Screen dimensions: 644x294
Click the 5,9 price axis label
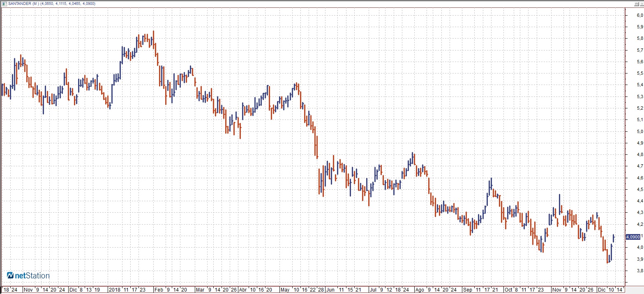coord(639,27)
